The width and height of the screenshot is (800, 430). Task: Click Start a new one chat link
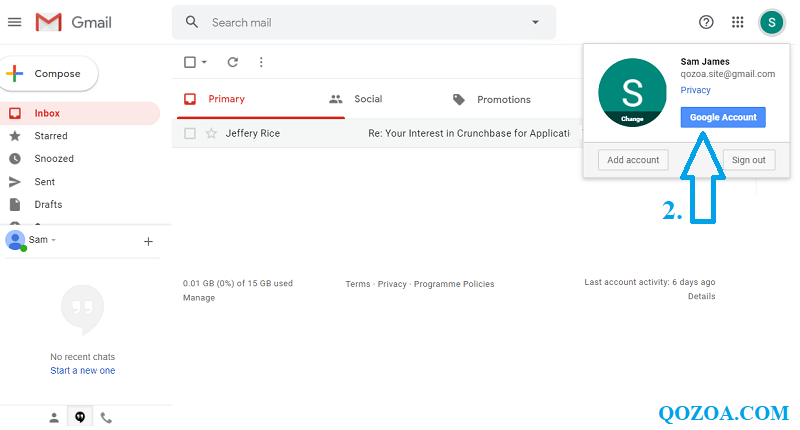click(83, 370)
